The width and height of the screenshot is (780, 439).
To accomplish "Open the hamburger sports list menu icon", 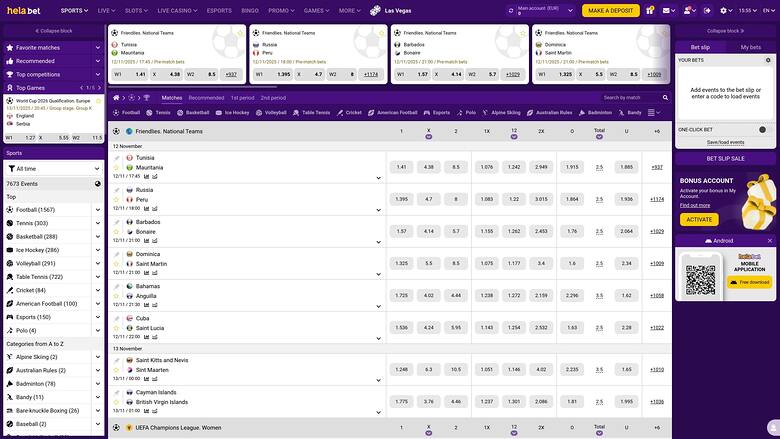I will [x=651, y=113].
